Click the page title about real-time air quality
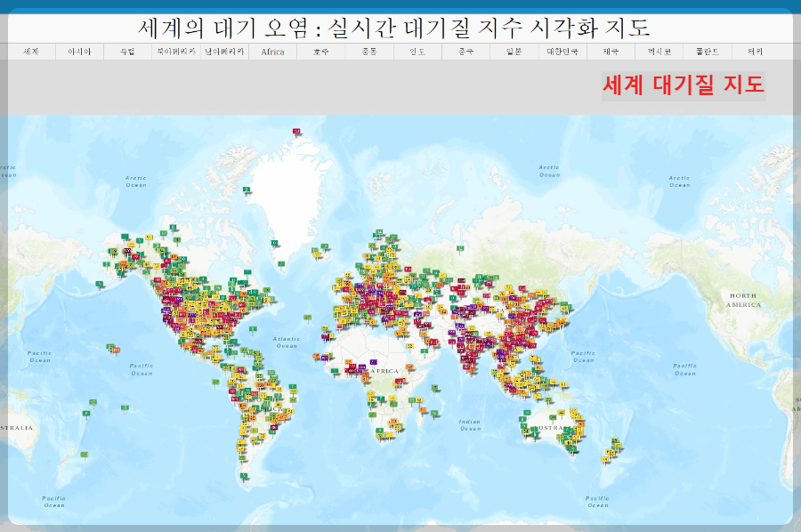 coord(400,27)
